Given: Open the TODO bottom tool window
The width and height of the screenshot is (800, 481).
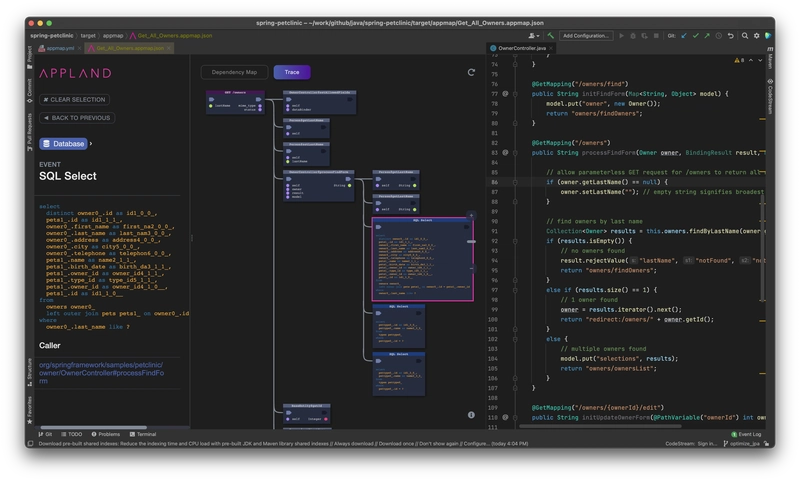Looking at the screenshot, I should tap(71, 435).
